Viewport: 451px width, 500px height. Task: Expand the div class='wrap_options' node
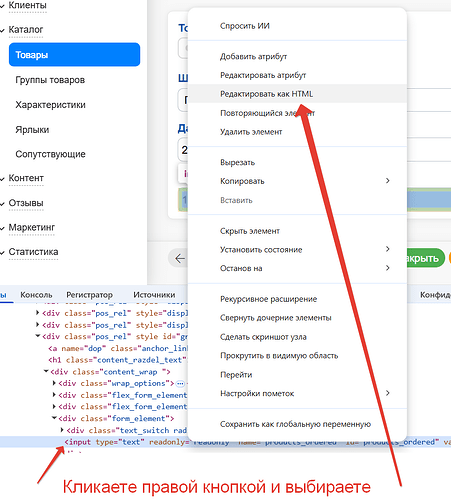(x=54, y=383)
